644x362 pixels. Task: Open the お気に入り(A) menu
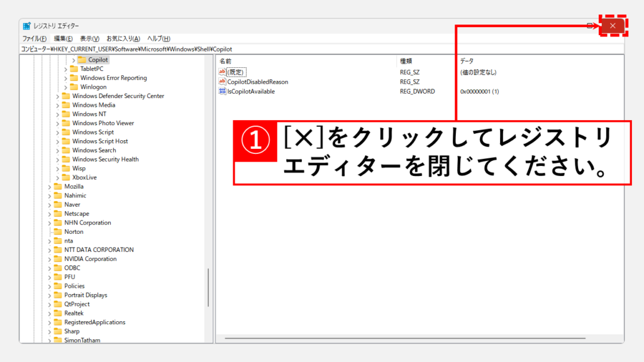[123, 38]
